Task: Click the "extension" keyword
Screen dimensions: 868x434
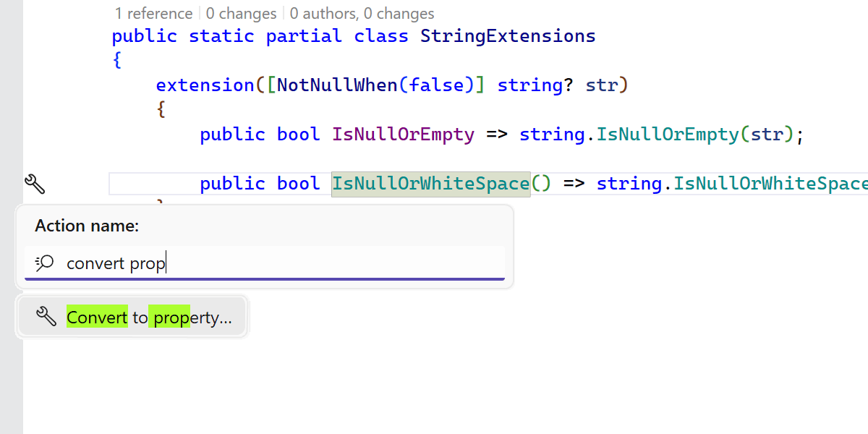Action: (x=205, y=85)
